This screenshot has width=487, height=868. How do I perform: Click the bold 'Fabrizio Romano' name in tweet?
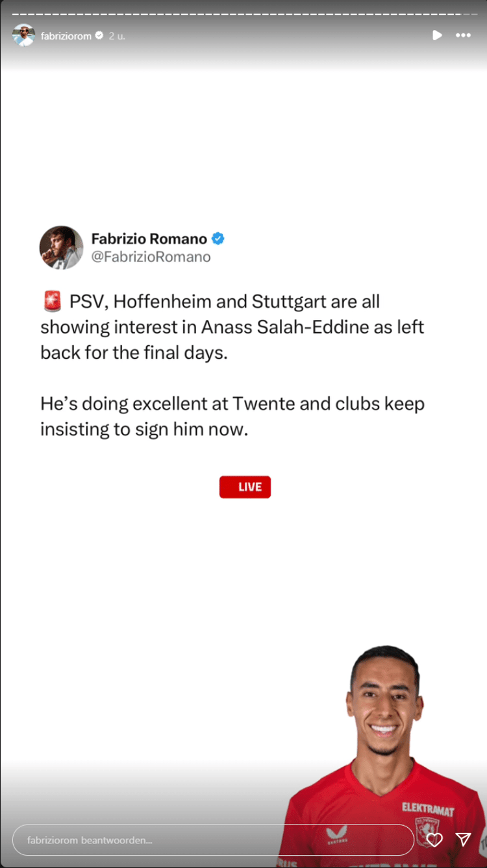[149, 239]
